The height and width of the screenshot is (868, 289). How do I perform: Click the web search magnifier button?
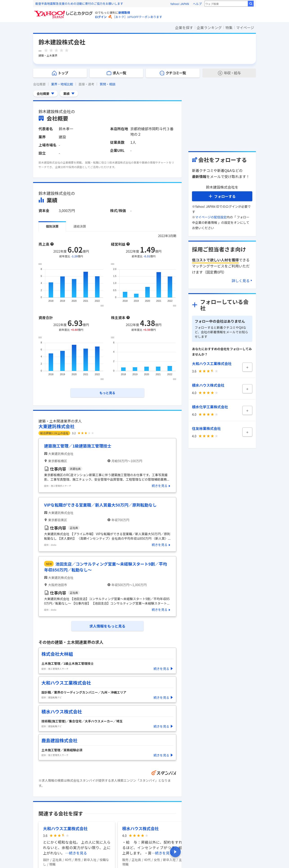coord(251,4)
